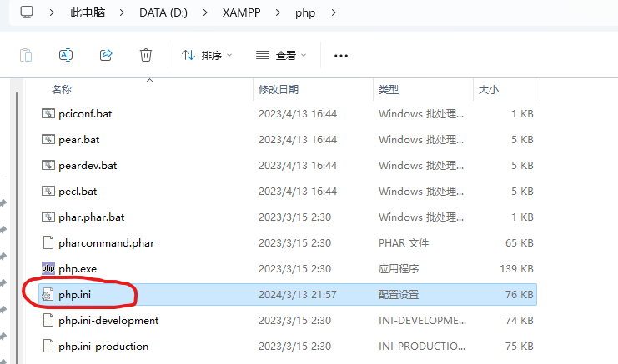The height and width of the screenshot is (364, 618).
Task: Click the pciconf.bat batch file icon
Action: (48, 114)
